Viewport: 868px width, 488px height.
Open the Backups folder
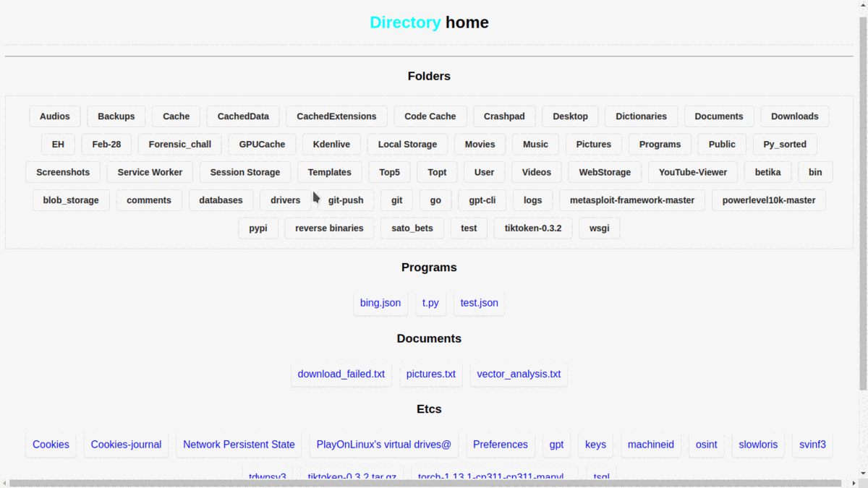(116, 116)
